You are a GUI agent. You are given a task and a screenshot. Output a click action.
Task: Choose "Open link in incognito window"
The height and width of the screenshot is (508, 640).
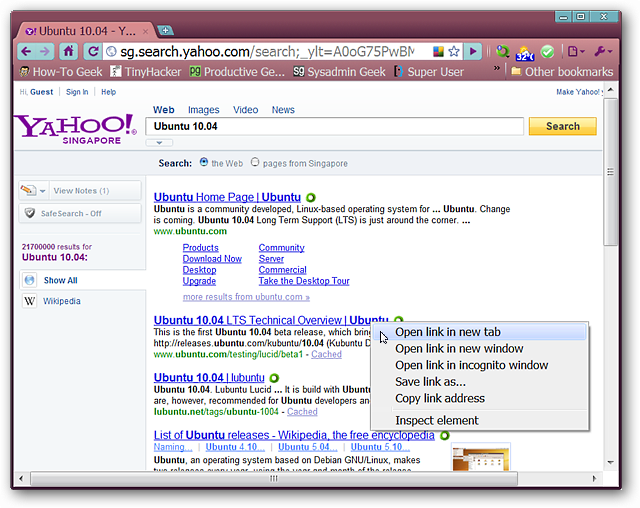click(x=471, y=365)
